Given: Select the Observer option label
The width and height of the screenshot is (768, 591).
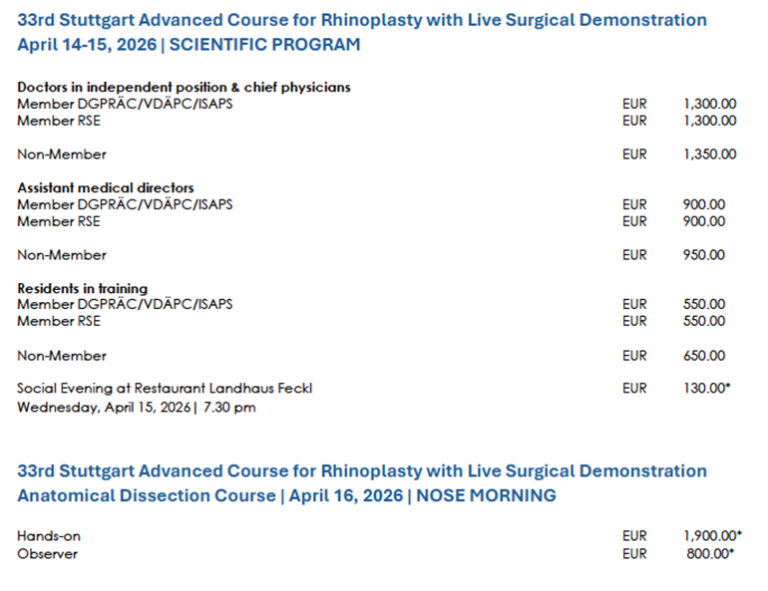Looking at the screenshot, I should [x=47, y=553].
